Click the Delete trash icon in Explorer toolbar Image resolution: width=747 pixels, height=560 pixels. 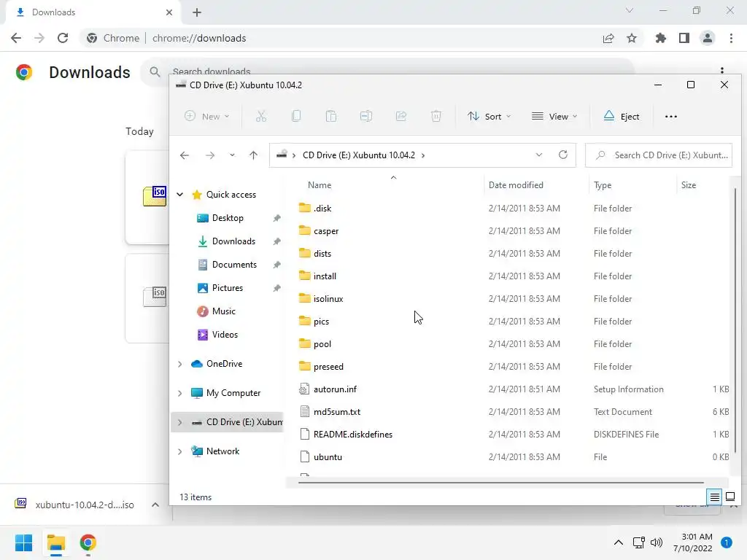coord(436,116)
